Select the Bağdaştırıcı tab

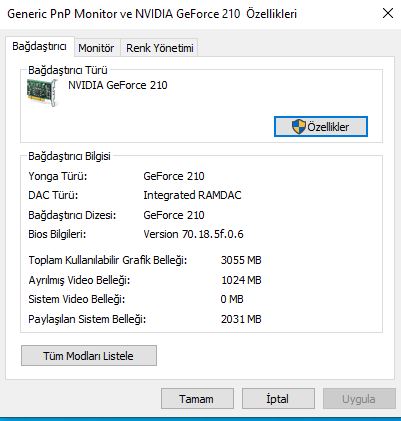(39, 46)
